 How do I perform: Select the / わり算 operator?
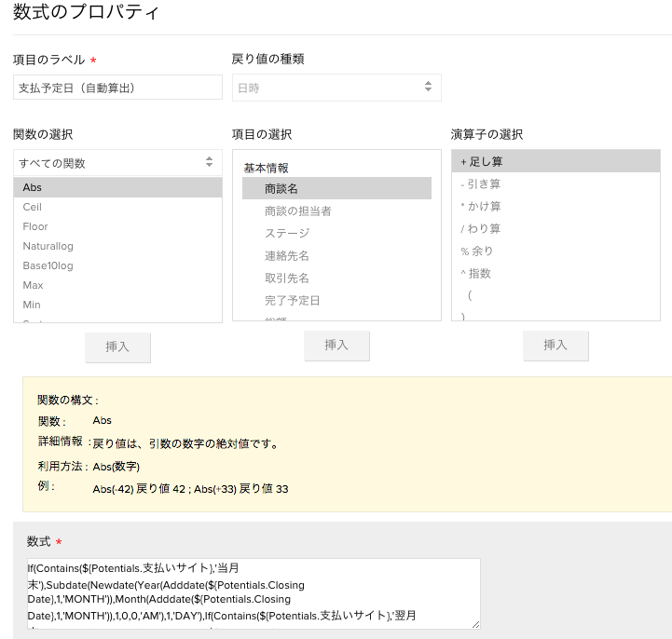pos(481,228)
